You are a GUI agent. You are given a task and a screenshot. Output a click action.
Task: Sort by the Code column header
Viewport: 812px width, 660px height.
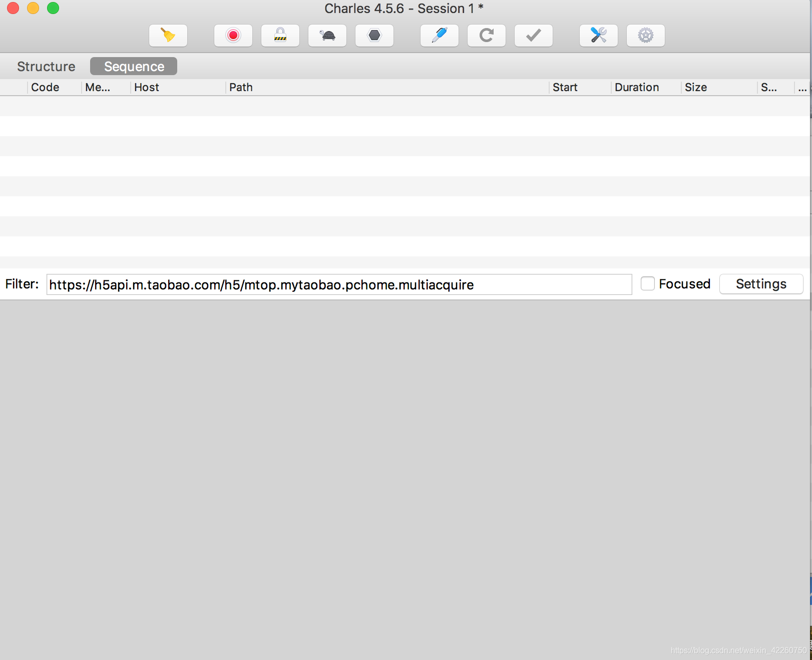click(x=54, y=87)
